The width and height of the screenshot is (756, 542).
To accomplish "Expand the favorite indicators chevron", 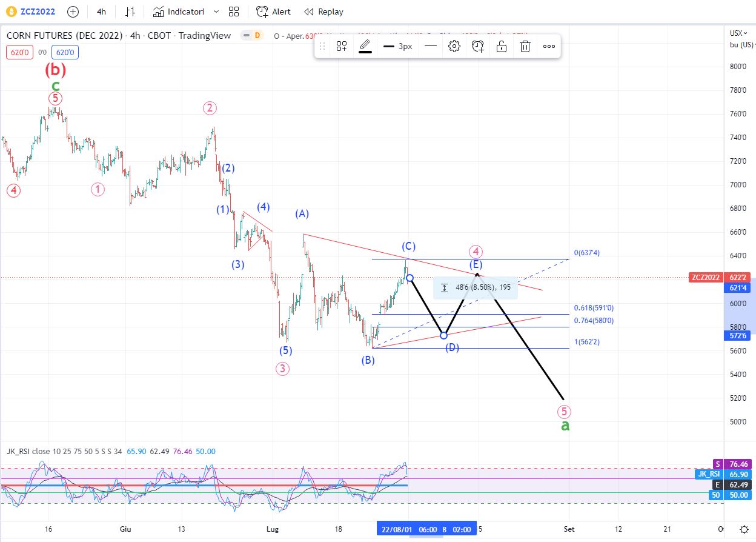I will click(x=216, y=12).
